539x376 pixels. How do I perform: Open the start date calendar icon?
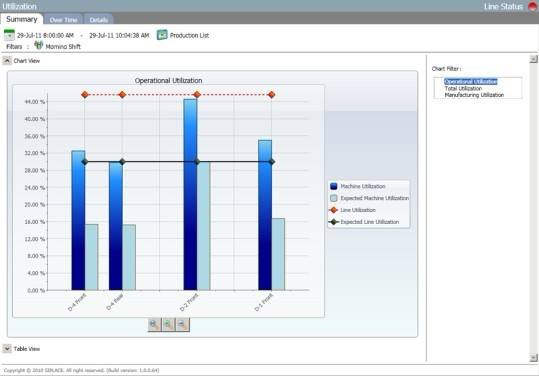9,35
